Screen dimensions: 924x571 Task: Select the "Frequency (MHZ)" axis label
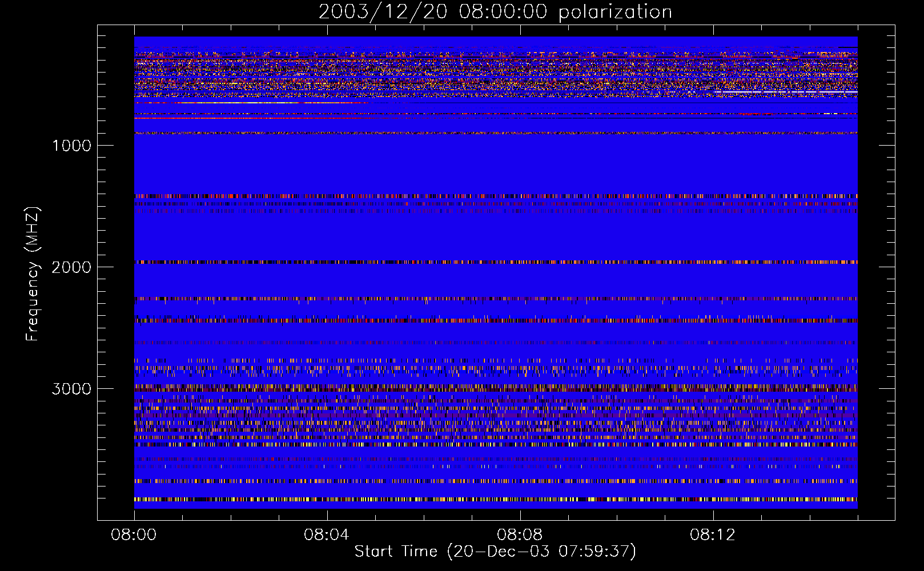tap(33, 274)
